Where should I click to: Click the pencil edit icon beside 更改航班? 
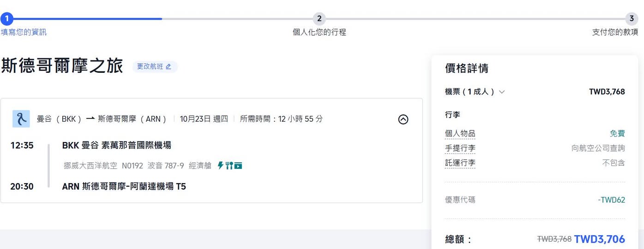[169, 66]
